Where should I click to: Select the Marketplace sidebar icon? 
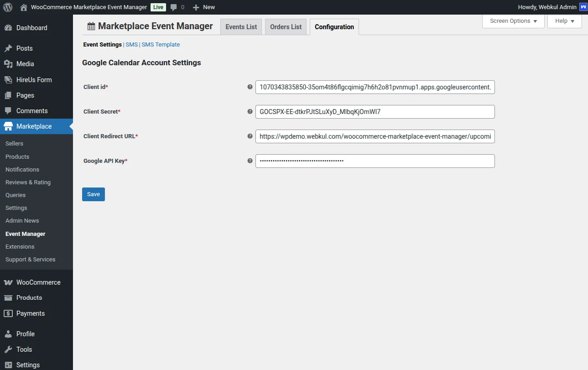coord(10,126)
